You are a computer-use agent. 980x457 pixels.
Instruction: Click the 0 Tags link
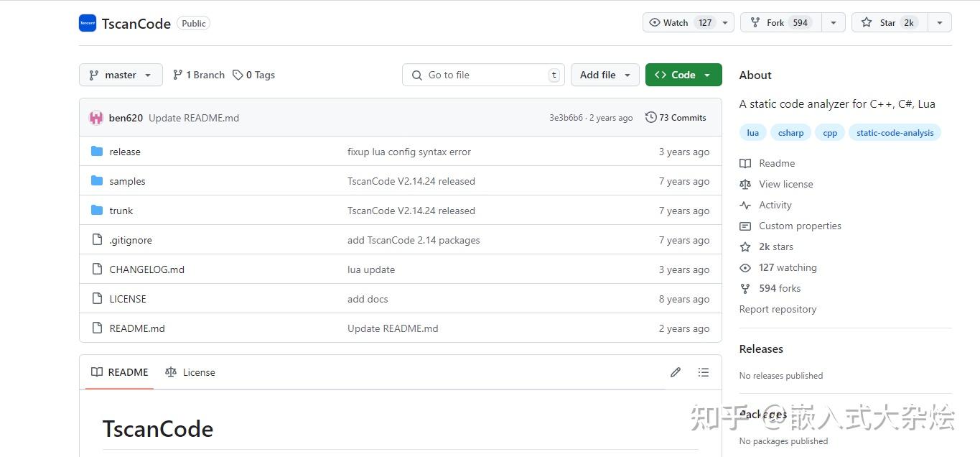tap(254, 75)
